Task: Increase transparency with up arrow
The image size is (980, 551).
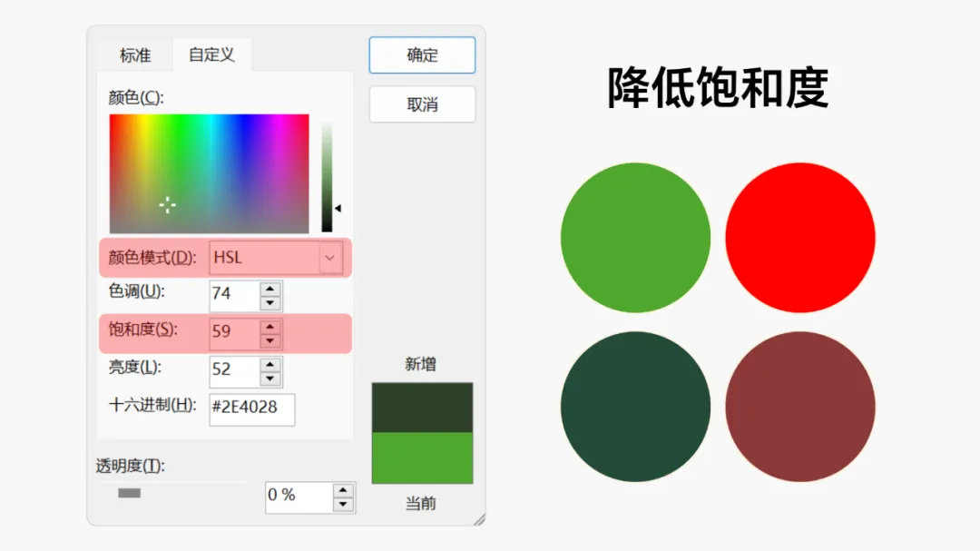Action: tap(343, 489)
